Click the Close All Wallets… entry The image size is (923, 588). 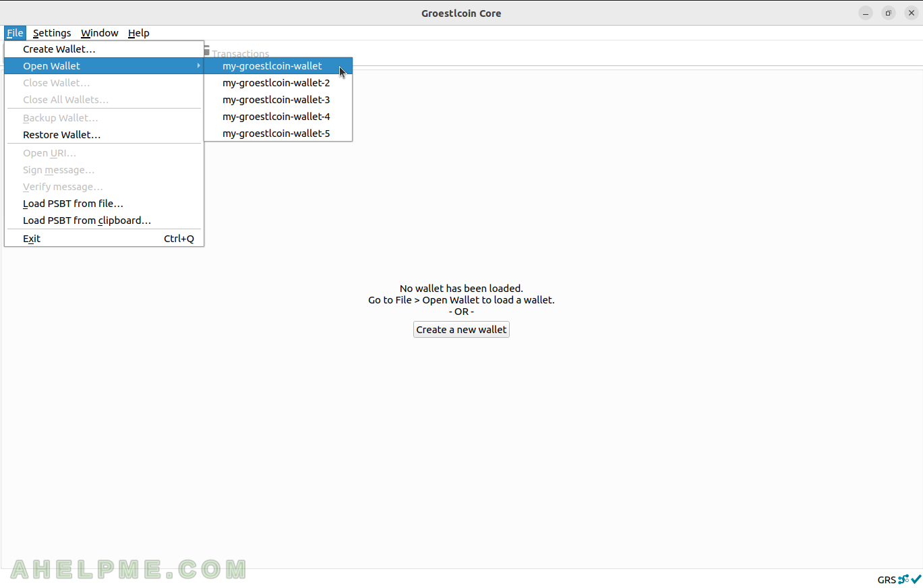(104, 100)
